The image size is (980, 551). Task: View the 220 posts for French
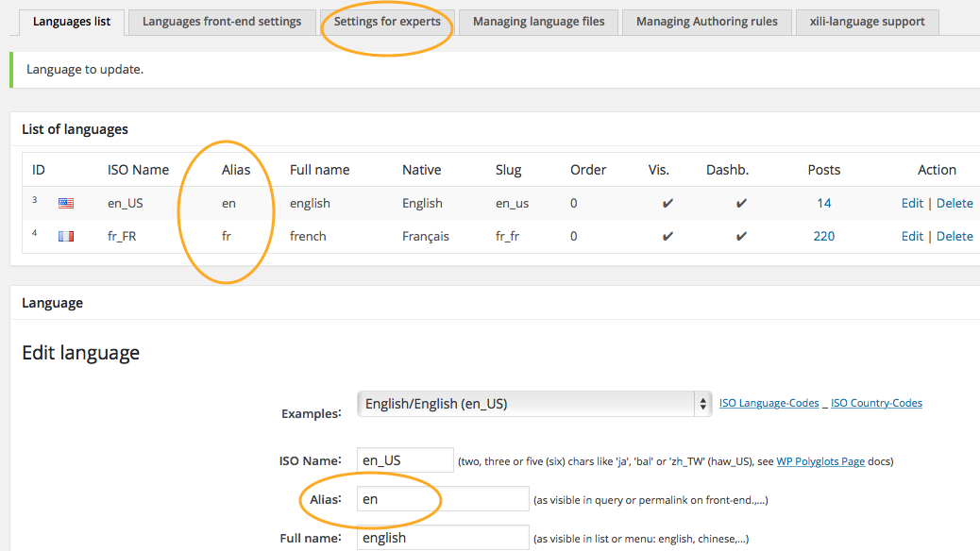[823, 235]
